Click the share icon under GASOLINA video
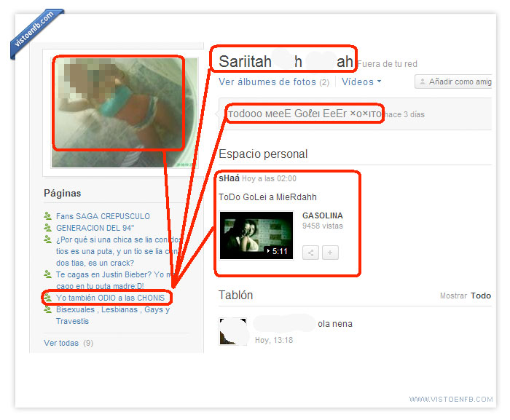This screenshot has width=510, height=420. 310,253
